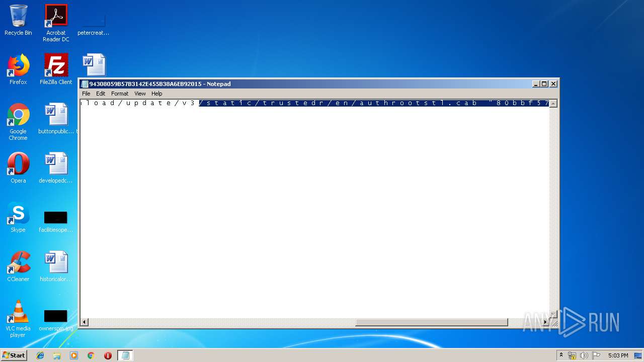The height and width of the screenshot is (362, 644).
Task: Launch Acrobat Reader DC shortcut
Action: pos(56,23)
